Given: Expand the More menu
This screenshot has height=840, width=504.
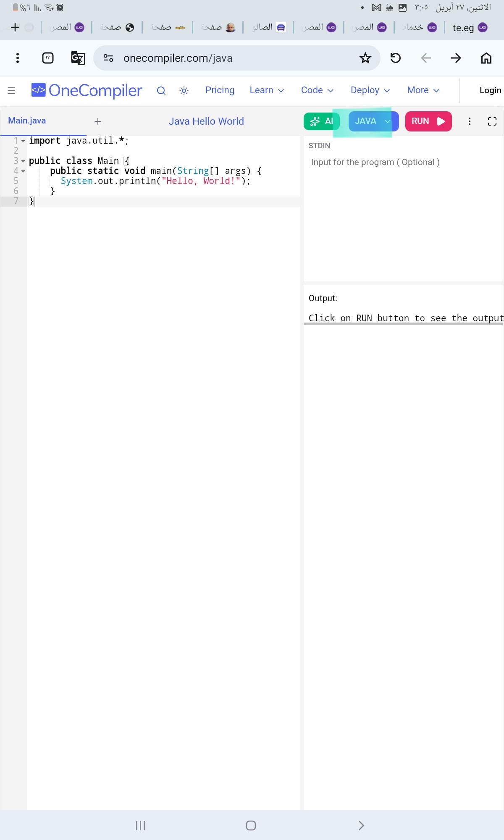Looking at the screenshot, I should click(x=423, y=90).
